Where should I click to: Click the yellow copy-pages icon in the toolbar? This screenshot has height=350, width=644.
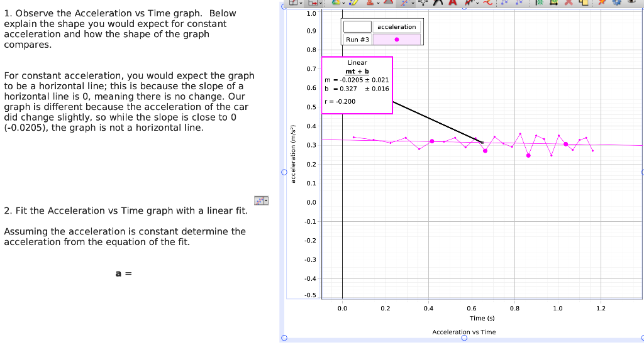click(583, 3)
